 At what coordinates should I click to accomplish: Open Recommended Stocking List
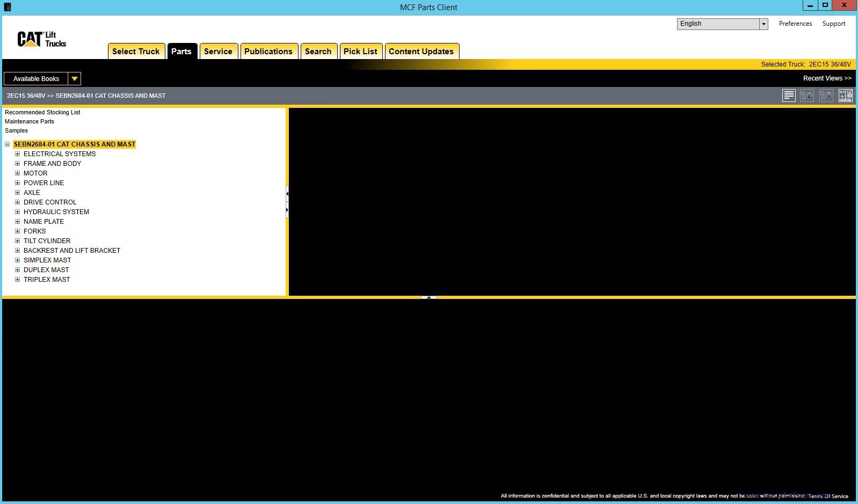[x=42, y=112]
